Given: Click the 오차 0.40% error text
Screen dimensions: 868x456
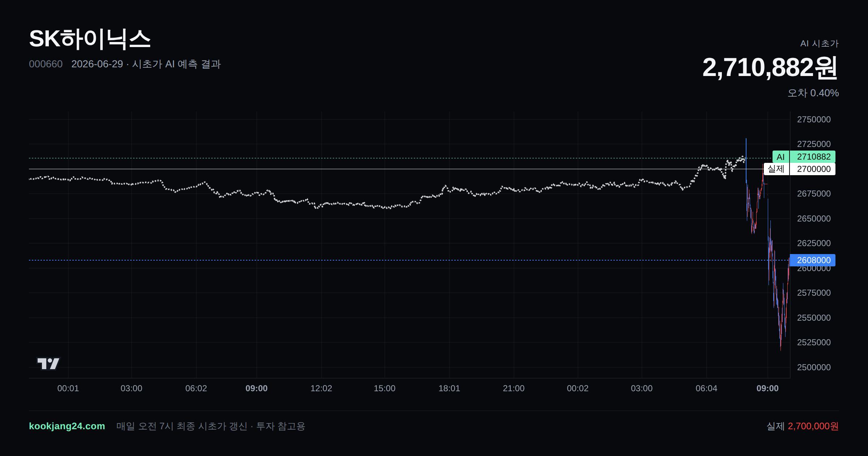Looking at the screenshot, I should (x=813, y=93).
